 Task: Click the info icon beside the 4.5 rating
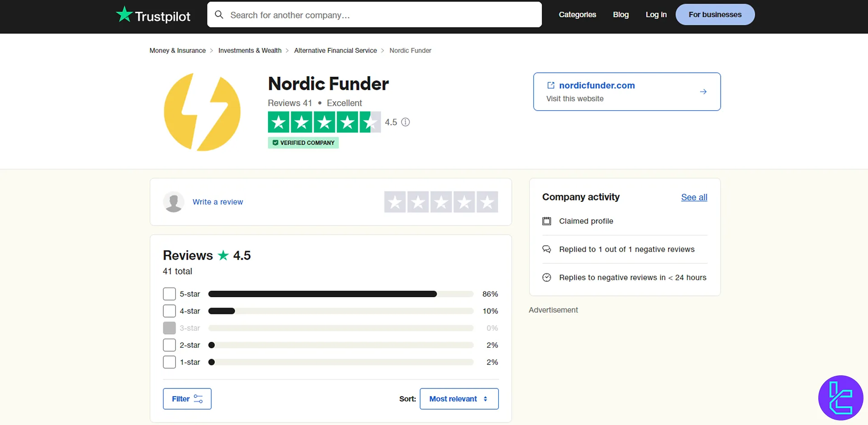[x=405, y=122]
